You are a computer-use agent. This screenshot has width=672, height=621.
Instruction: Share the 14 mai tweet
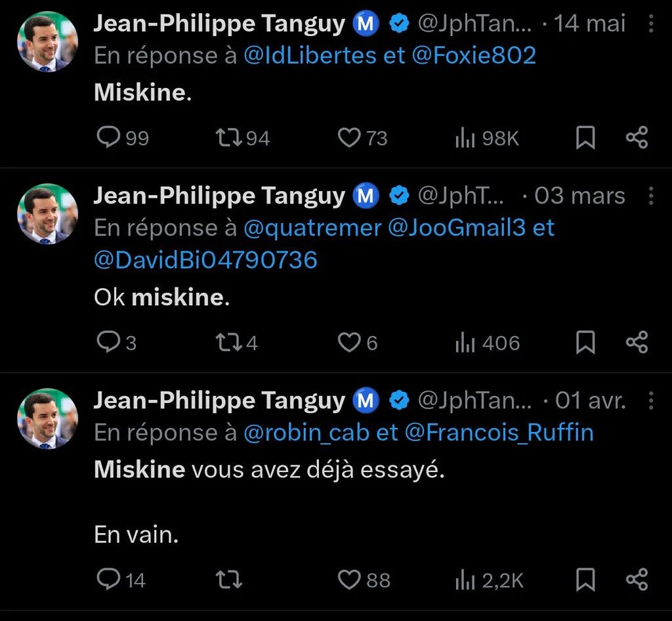(x=637, y=138)
